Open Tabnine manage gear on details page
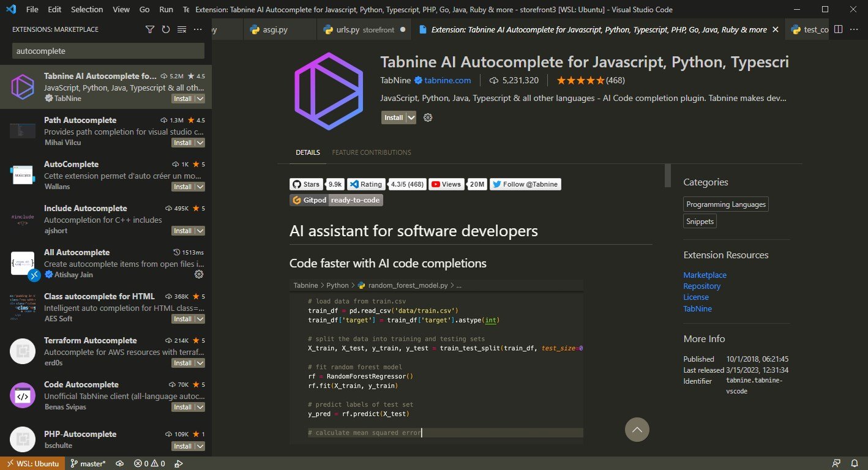The width and height of the screenshot is (868, 470). pos(428,117)
